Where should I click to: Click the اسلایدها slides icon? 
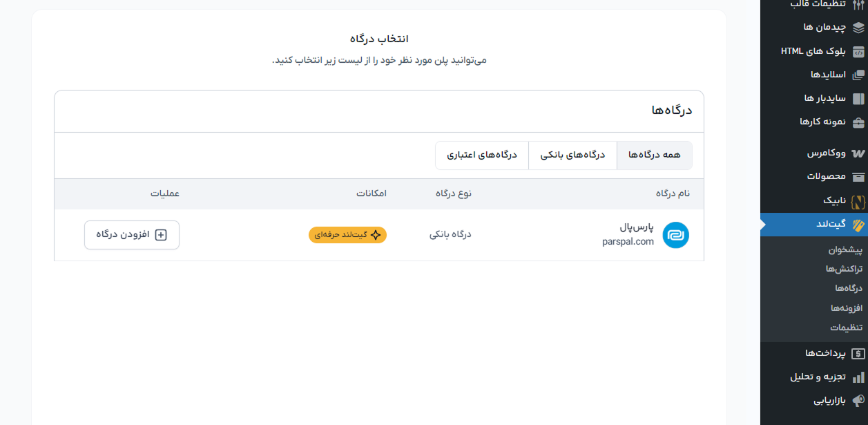[858, 74]
